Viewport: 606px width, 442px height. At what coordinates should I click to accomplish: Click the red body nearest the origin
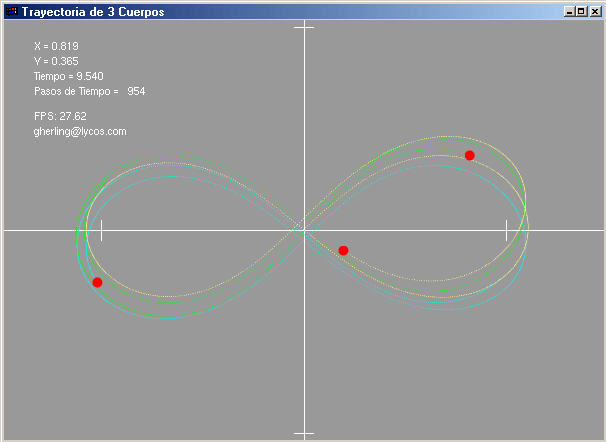343,251
